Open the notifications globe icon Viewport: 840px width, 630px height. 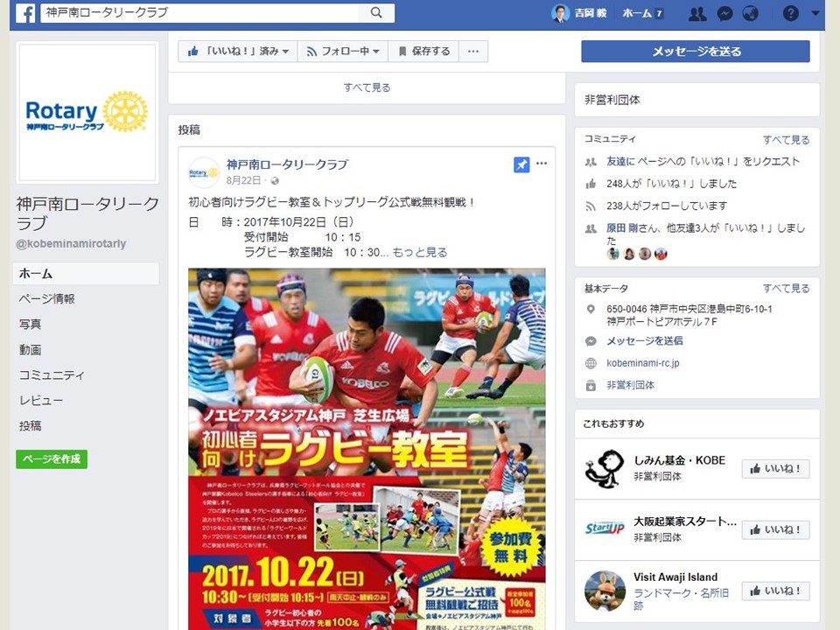pos(751,13)
